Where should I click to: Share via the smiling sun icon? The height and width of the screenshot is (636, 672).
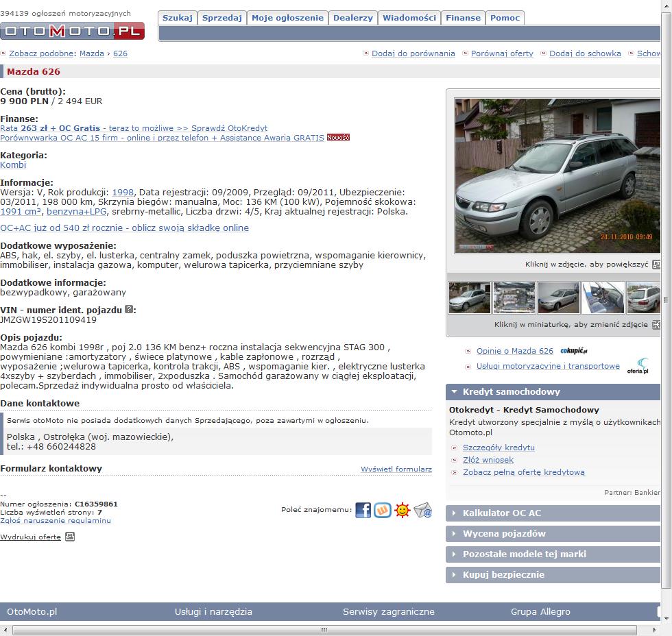(403, 510)
